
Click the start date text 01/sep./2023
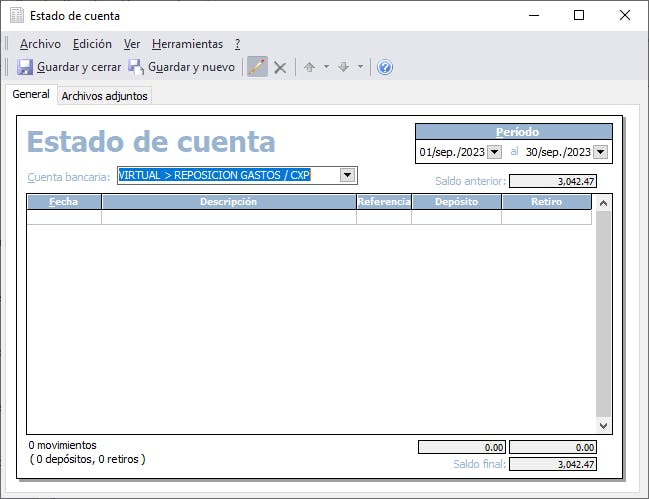click(452, 152)
